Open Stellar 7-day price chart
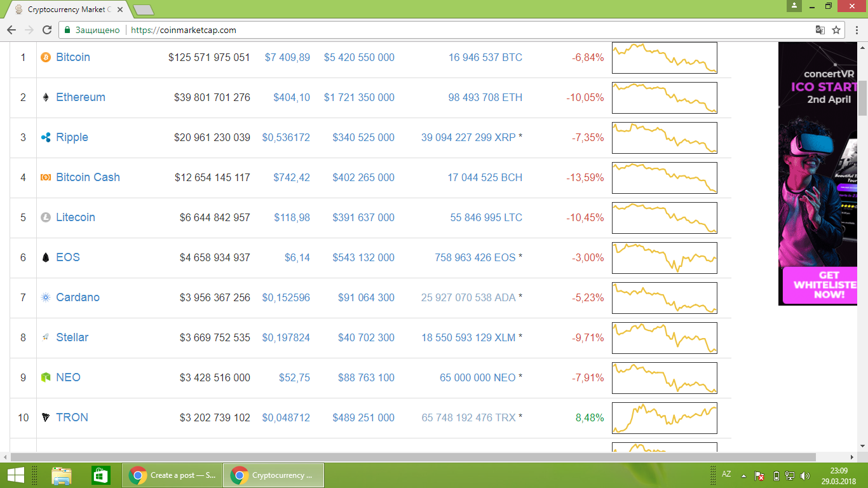The height and width of the screenshot is (488, 868). click(x=664, y=338)
